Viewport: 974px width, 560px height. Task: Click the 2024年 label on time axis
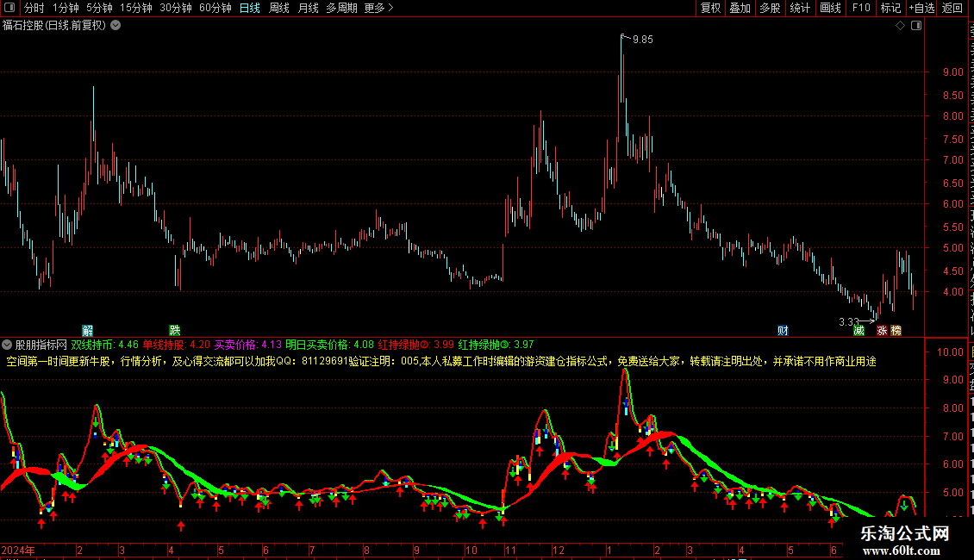(19, 550)
